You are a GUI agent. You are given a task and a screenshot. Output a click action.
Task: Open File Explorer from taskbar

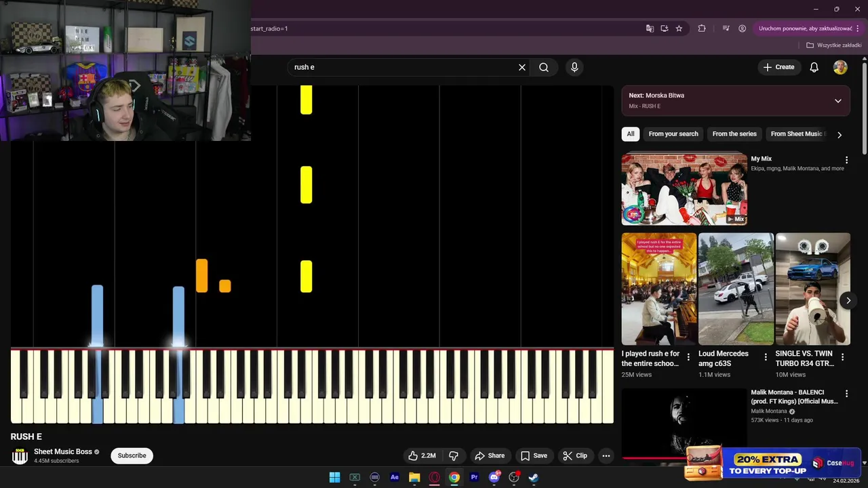point(414,477)
